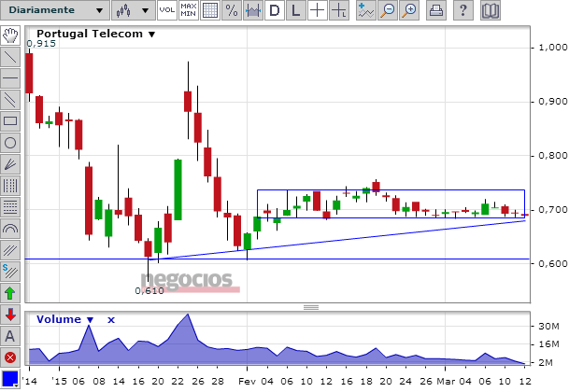Click the comparison chart icon

pyautogui.click(x=253, y=10)
